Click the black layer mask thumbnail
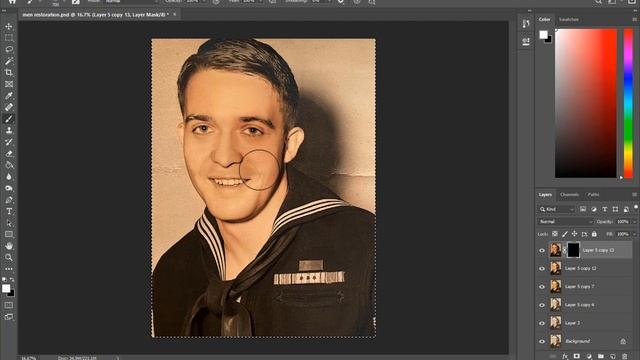Screen dimensions: 640x360 [573, 250]
